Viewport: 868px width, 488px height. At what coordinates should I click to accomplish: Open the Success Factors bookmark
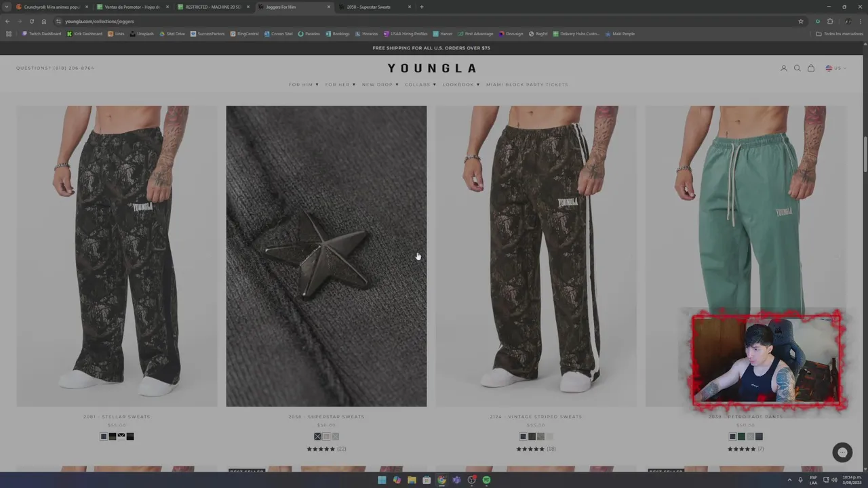pyautogui.click(x=208, y=34)
